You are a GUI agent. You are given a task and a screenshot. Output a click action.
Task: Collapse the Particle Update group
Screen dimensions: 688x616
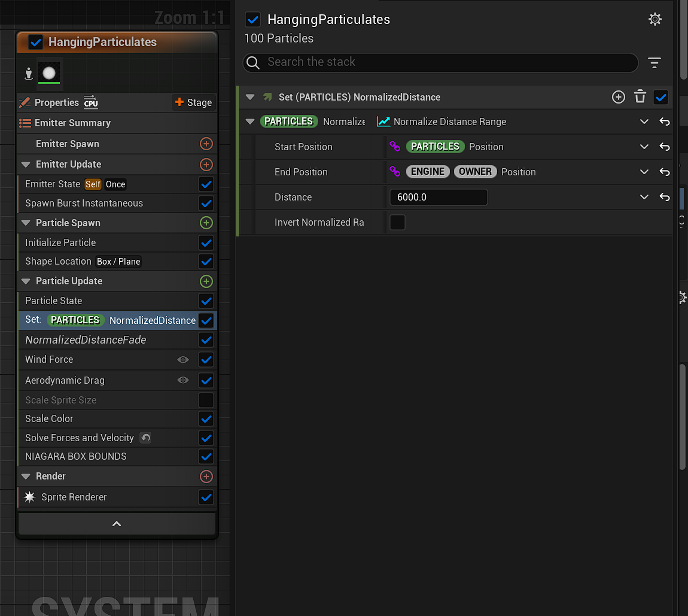[26, 281]
